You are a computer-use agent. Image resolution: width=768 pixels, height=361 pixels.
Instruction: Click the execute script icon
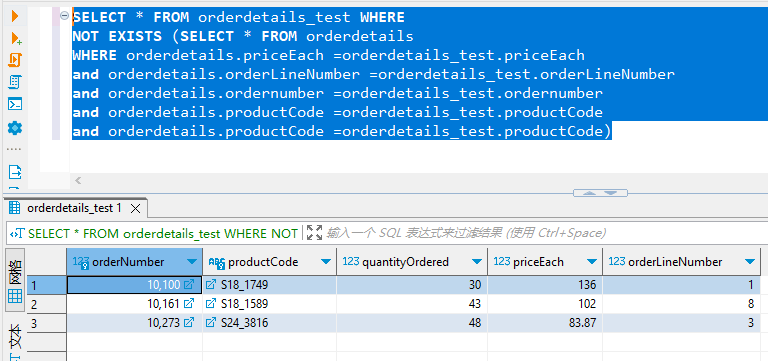point(15,60)
